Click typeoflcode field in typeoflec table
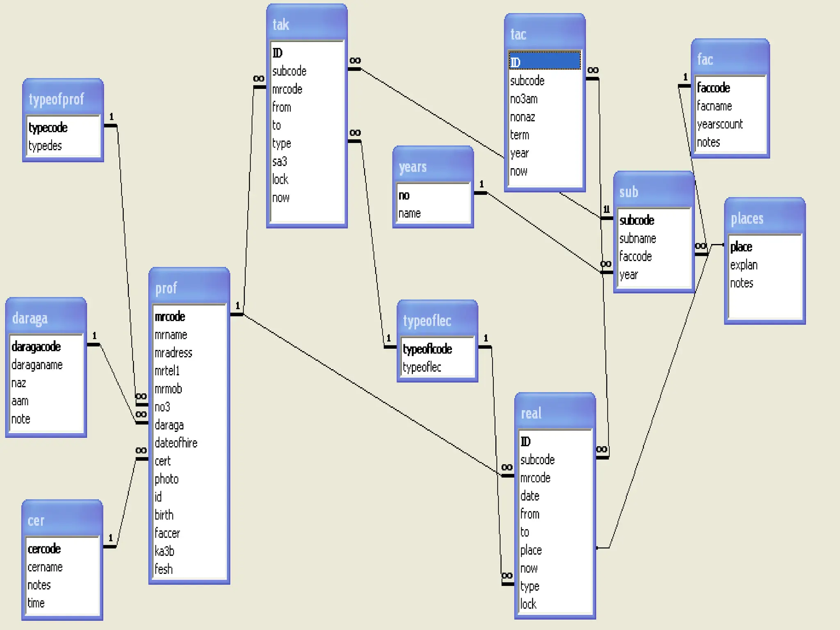840x630 pixels. click(427, 349)
